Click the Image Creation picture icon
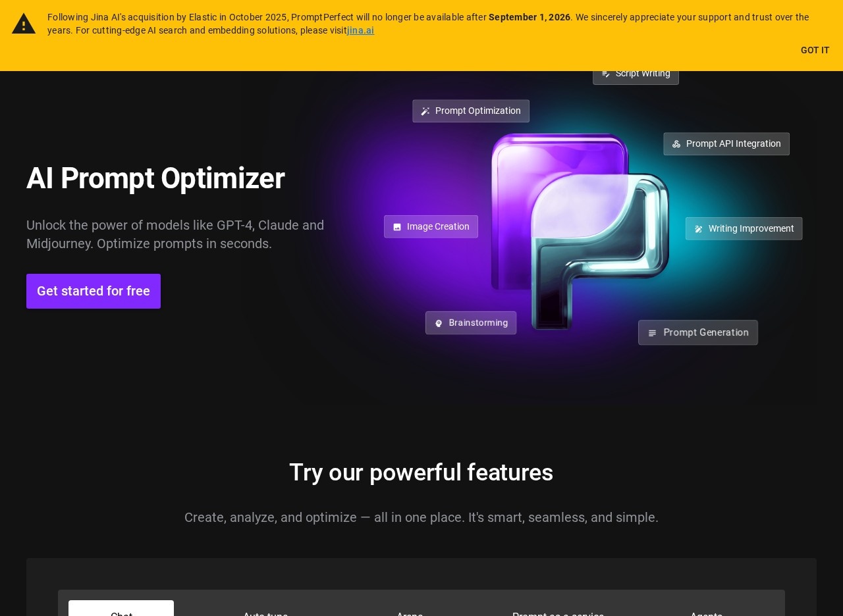 (397, 227)
